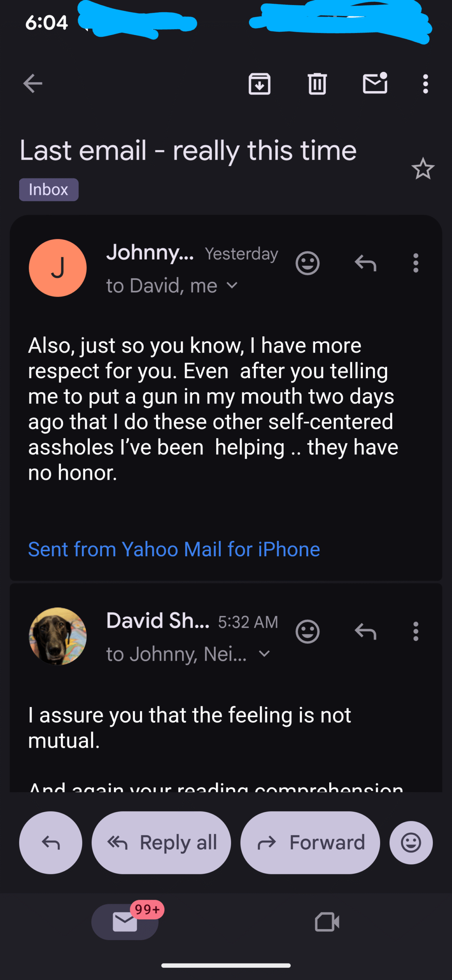Tap the 'Sent from Yahoo Mail for iPhone' link
This screenshot has width=452, height=980.
(x=174, y=549)
